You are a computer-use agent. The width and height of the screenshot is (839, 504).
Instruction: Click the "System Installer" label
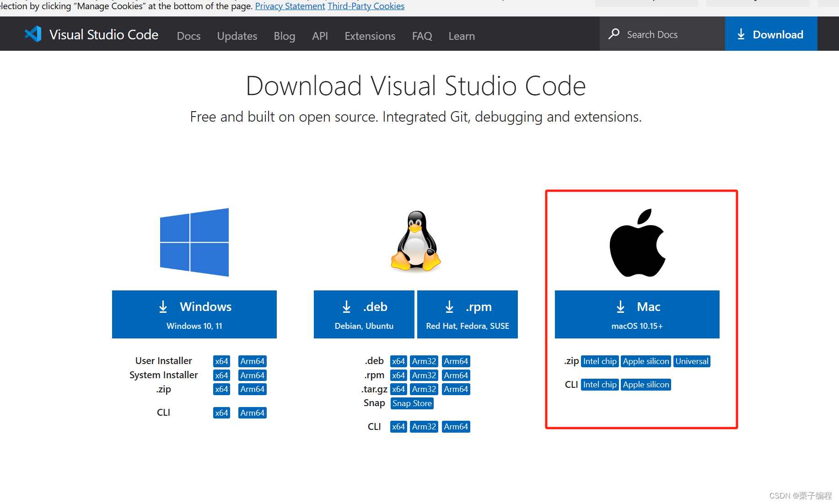[x=164, y=375]
